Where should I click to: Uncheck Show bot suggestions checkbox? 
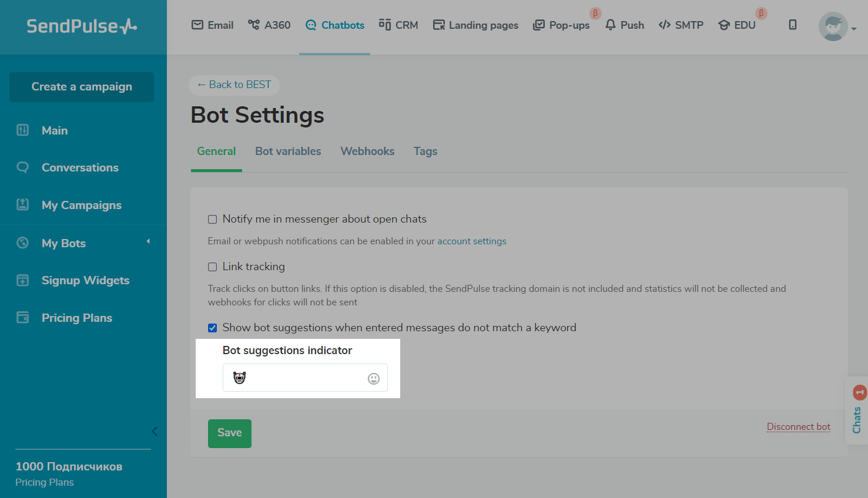(x=213, y=328)
